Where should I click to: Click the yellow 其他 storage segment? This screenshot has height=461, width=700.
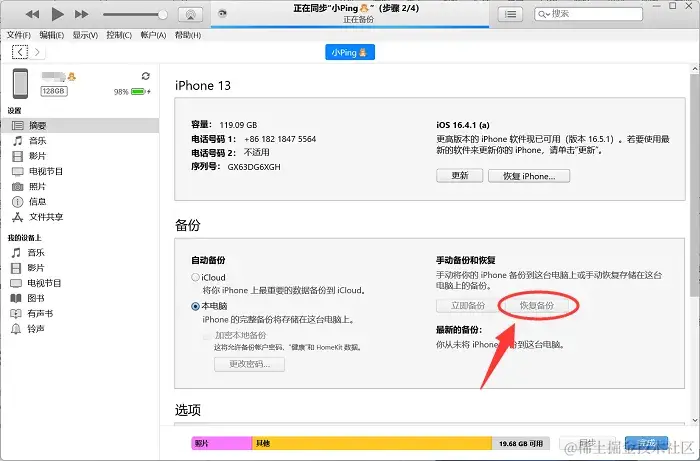(x=372, y=443)
